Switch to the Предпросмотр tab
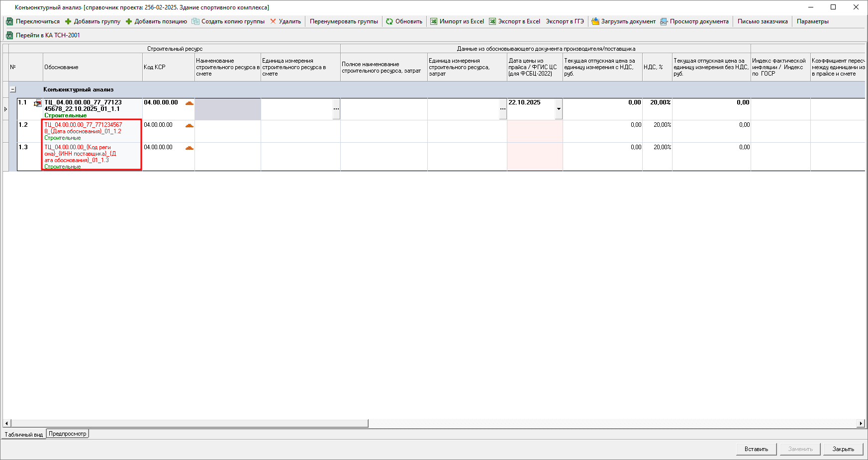The image size is (868, 460). [68, 434]
